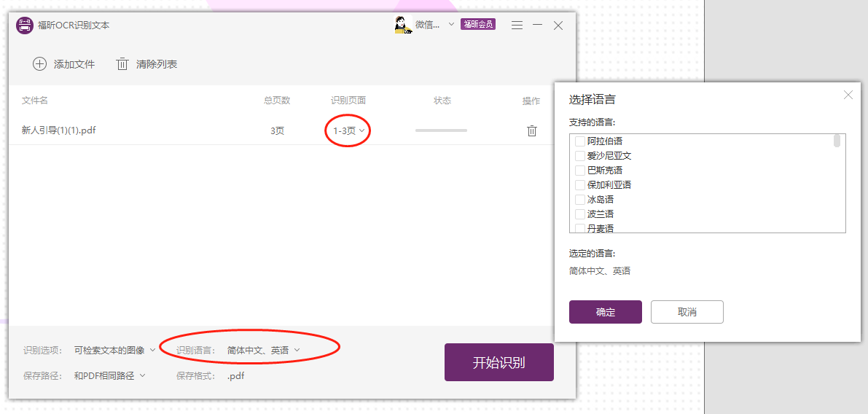The image size is (868, 414).
Task: Open the hamburger menu icon
Action: coord(517,25)
